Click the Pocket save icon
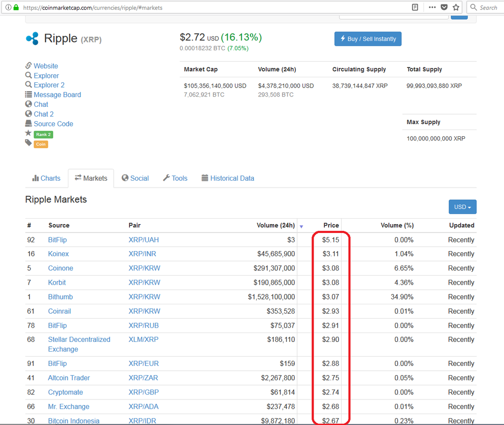The image size is (504, 425). 444,7
